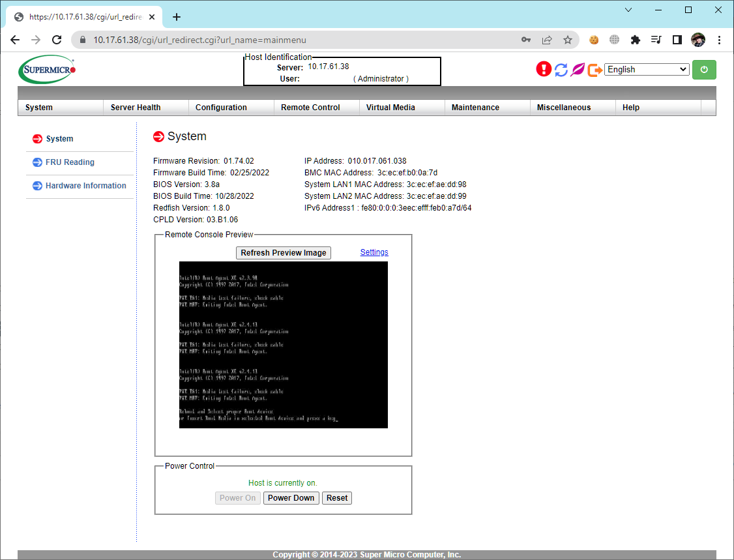Open the cookie extension icon

point(594,40)
